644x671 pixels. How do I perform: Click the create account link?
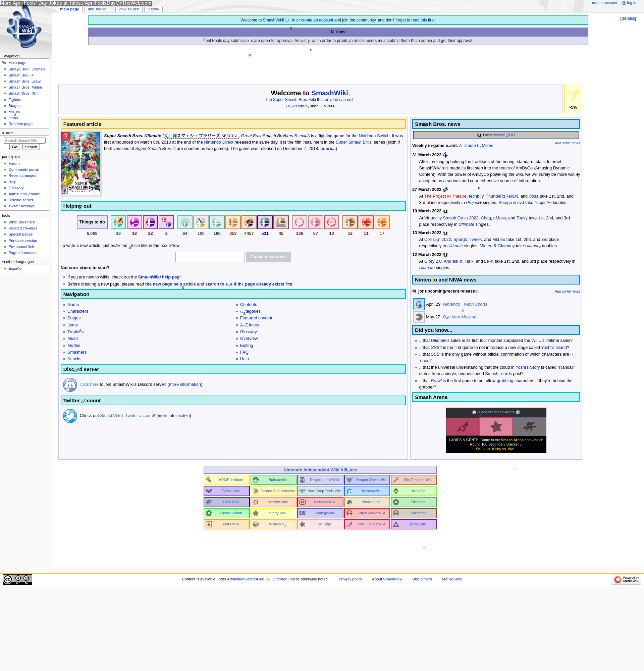click(x=605, y=3)
